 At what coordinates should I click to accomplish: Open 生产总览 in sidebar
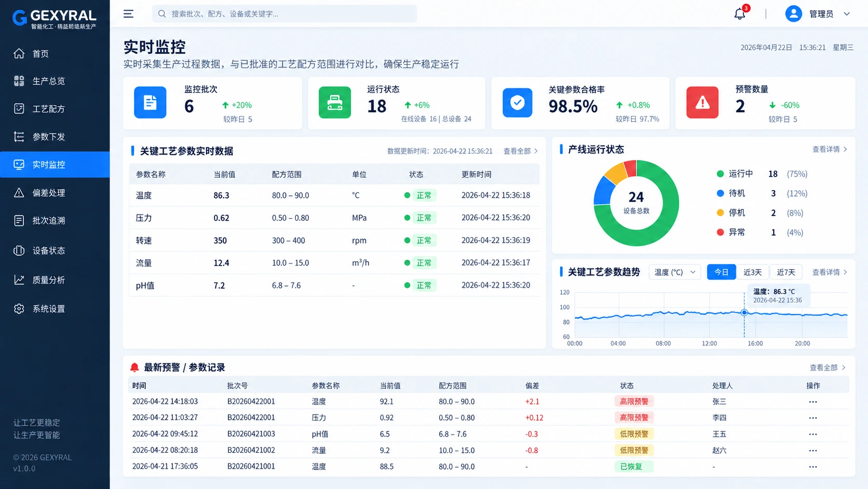tap(55, 81)
